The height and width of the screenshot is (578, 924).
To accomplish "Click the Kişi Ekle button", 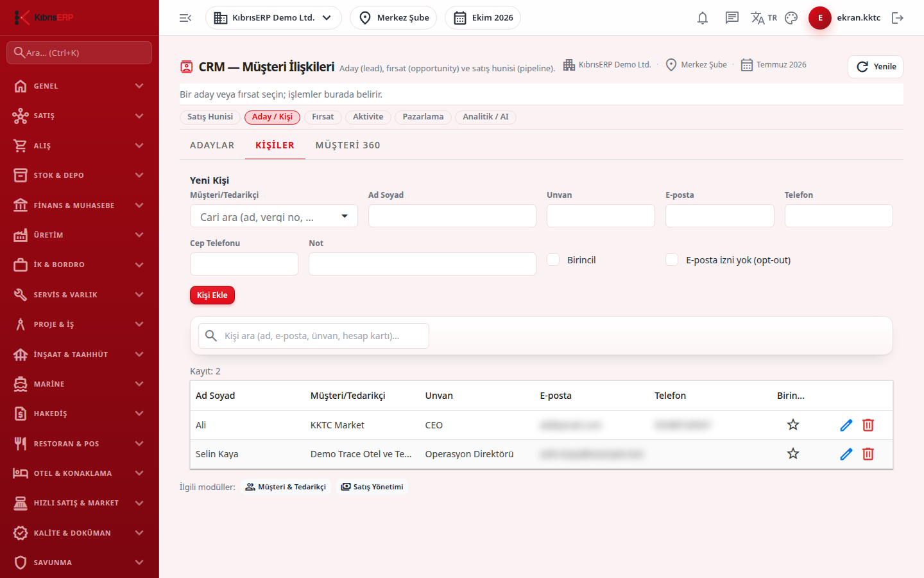I will pyautogui.click(x=212, y=295).
